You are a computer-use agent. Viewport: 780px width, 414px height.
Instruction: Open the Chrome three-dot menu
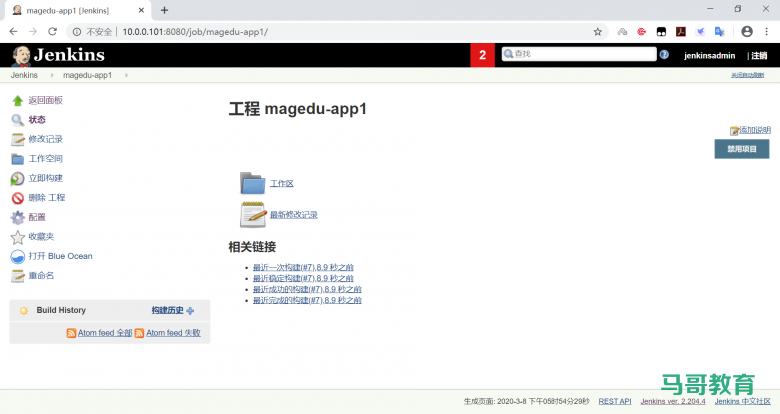[766, 32]
